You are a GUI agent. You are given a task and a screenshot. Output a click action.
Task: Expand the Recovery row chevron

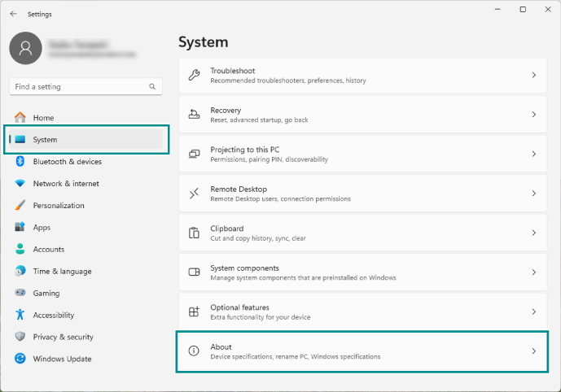click(x=533, y=115)
